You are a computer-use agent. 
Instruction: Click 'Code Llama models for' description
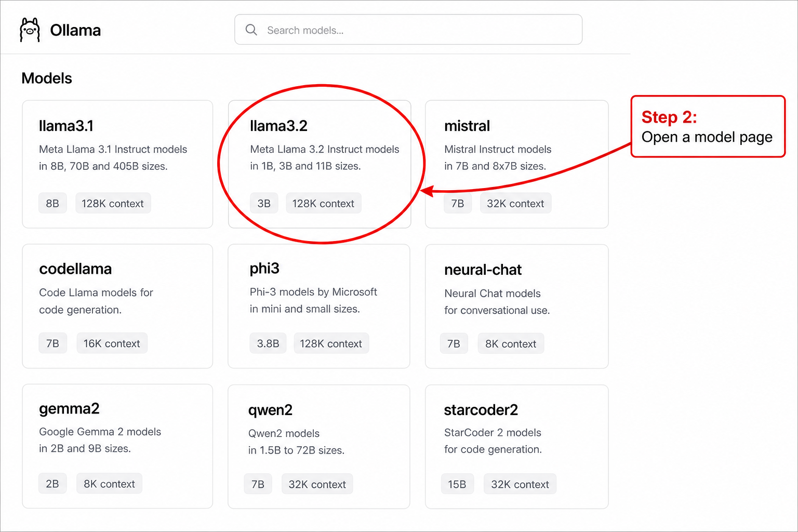tap(96, 292)
